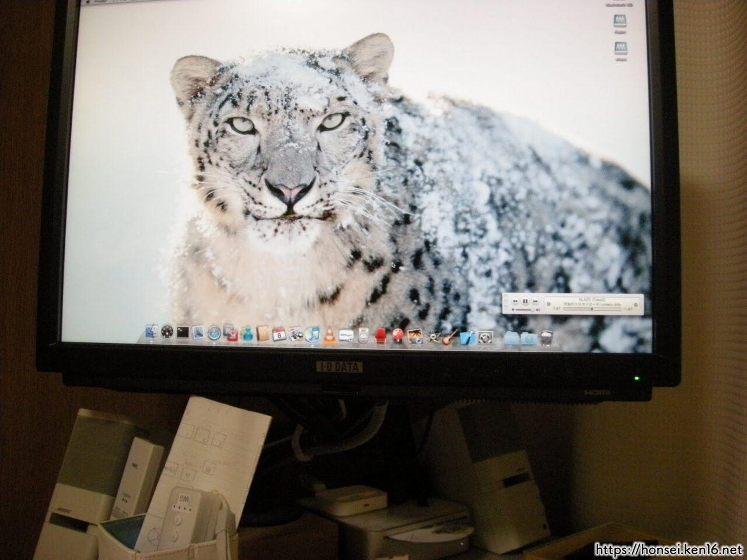
Task: Launch Terminal black screen icon
Action: click(x=183, y=332)
